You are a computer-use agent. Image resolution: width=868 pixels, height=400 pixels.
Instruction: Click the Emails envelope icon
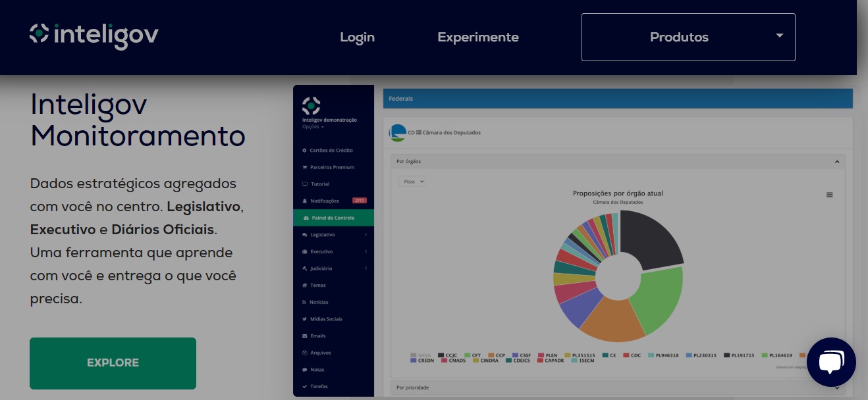(x=304, y=336)
